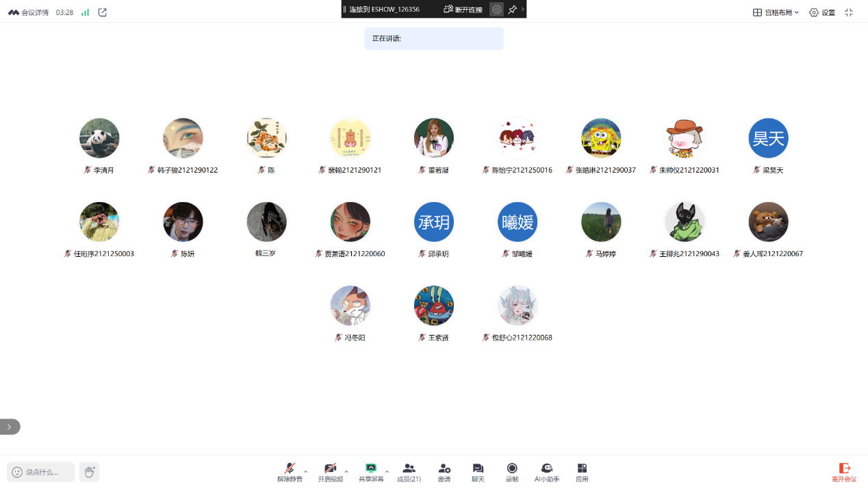
Task: Pin the connection bar with the pin icon
Action: (x=512, y=10)
